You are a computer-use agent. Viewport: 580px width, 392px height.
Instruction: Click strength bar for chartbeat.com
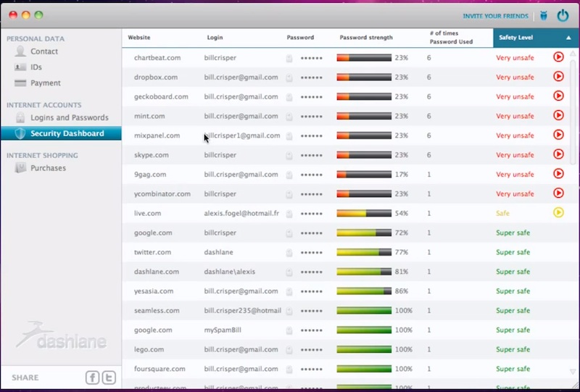click(x=364, y=58)
